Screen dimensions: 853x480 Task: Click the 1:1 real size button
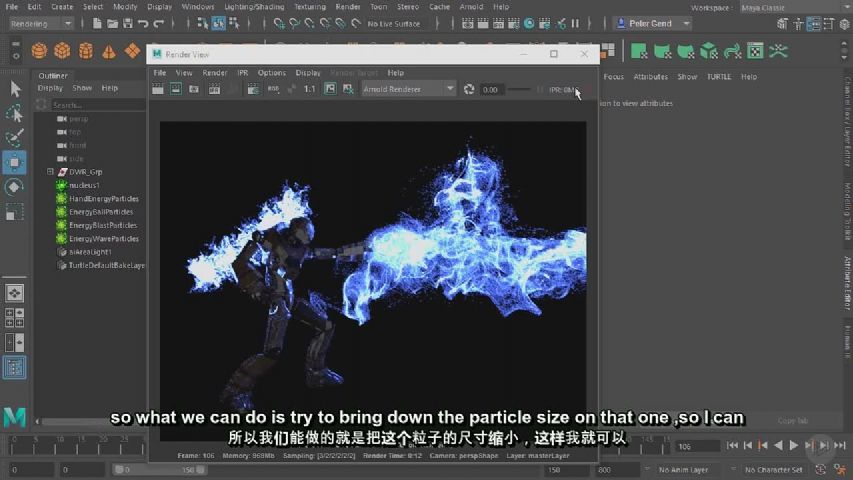[309, 89]
